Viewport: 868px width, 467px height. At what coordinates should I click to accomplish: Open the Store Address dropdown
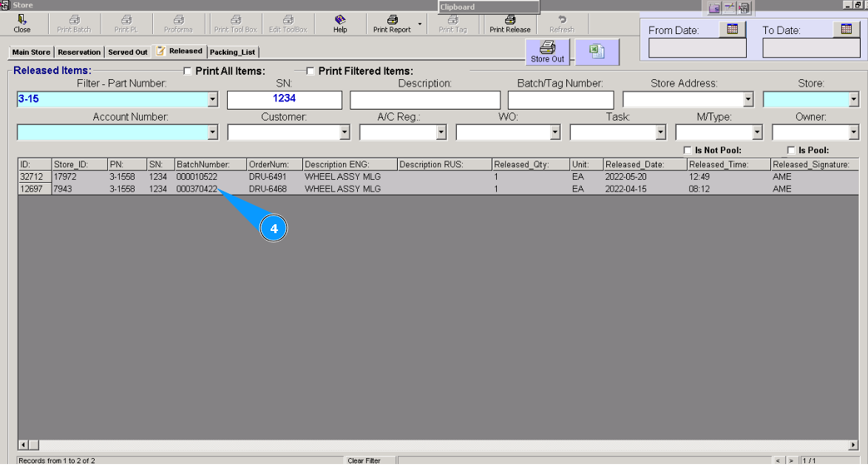coord(748,98)
